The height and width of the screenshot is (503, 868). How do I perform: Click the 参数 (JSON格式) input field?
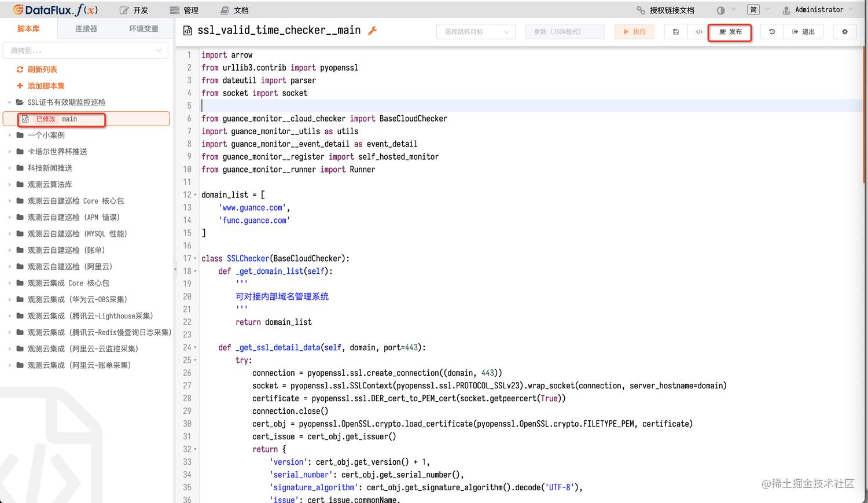(565, 32)
